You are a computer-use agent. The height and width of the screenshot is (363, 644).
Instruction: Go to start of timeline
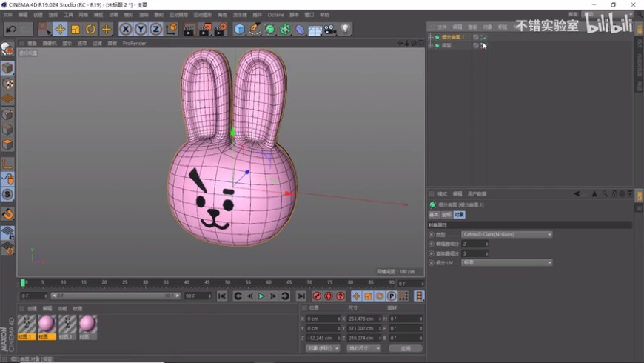(x=222, y=296)
